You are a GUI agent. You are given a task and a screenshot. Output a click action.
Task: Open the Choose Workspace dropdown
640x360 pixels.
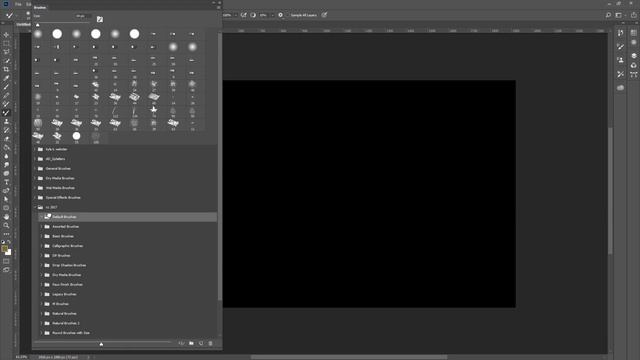coord(620,15)
